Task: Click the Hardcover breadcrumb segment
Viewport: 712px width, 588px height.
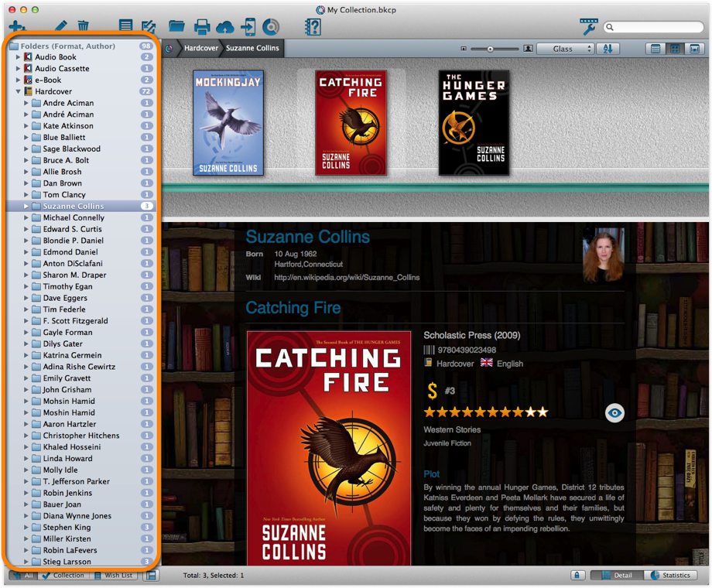Action: [200, 48]
